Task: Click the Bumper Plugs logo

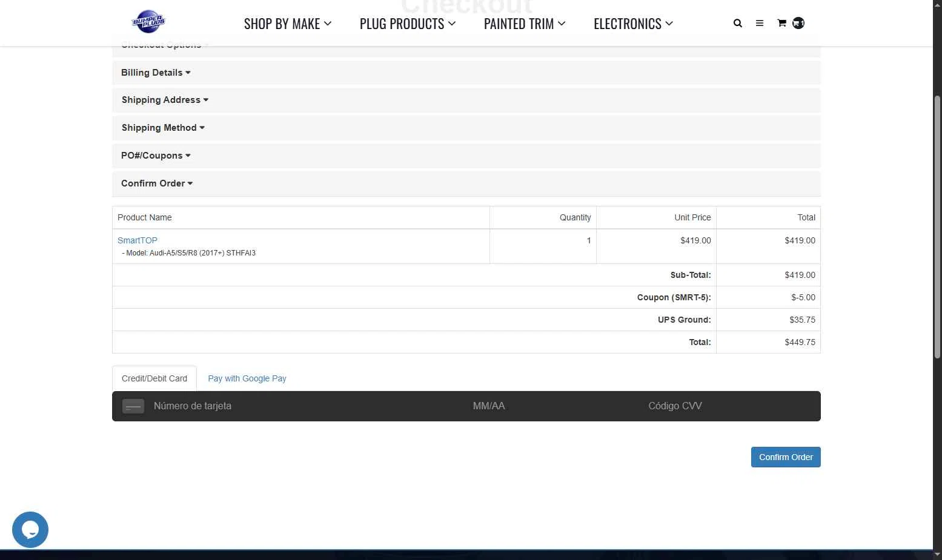Action: [148, 22]
